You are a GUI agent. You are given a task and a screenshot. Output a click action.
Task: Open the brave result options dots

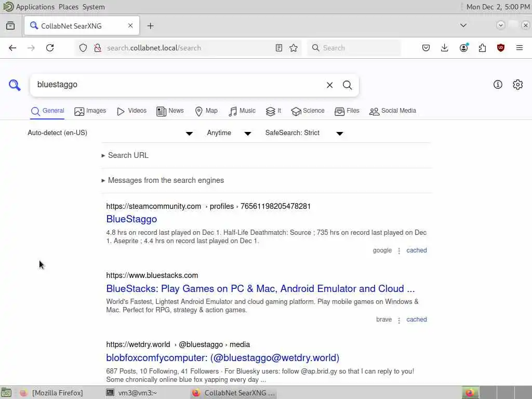[399, 320]
